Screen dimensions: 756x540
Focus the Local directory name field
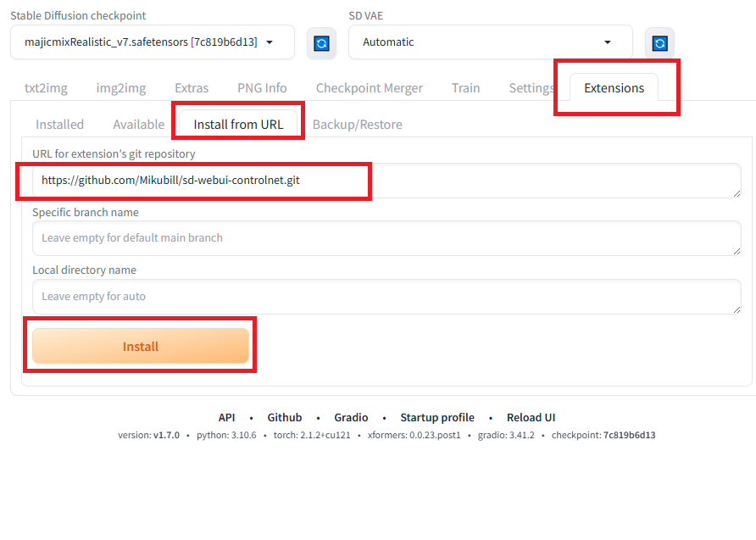click(x=386, y=297)
